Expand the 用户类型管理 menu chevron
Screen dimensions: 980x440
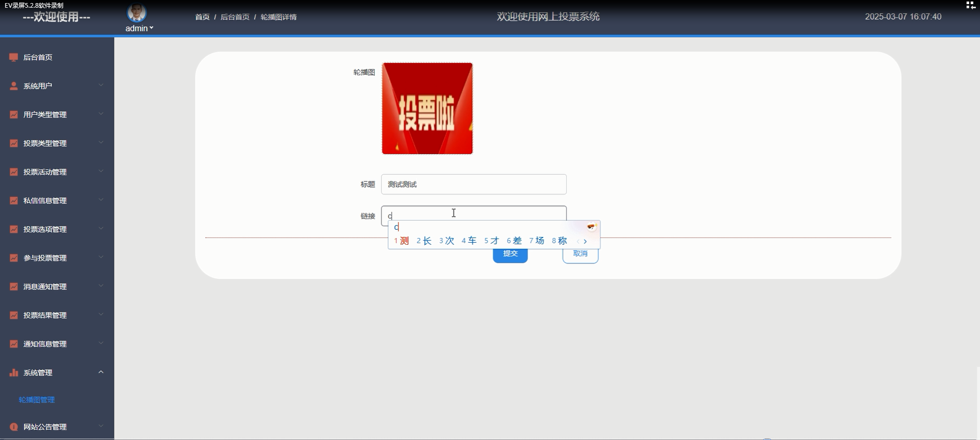[x=101, y=114]
